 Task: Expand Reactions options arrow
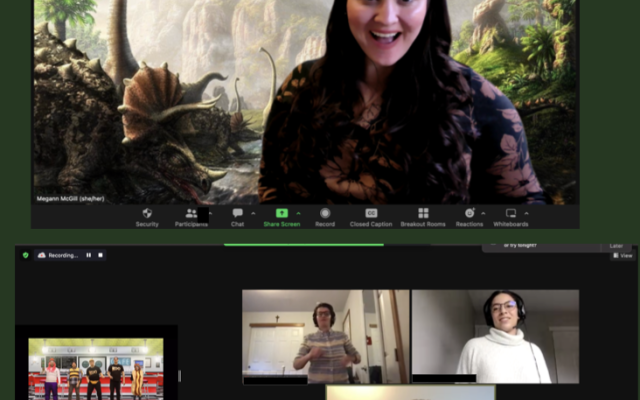pos(483,213)
